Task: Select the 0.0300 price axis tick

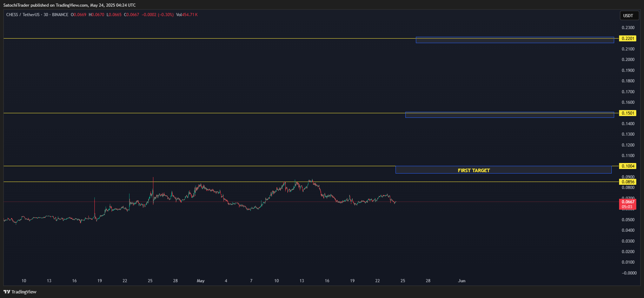Action: (628, 241)
